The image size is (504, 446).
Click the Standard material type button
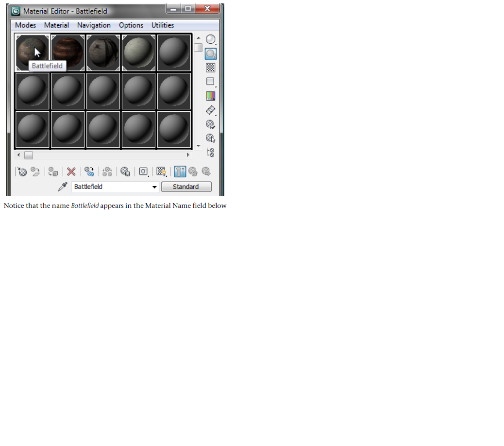(x=186, y=187)
